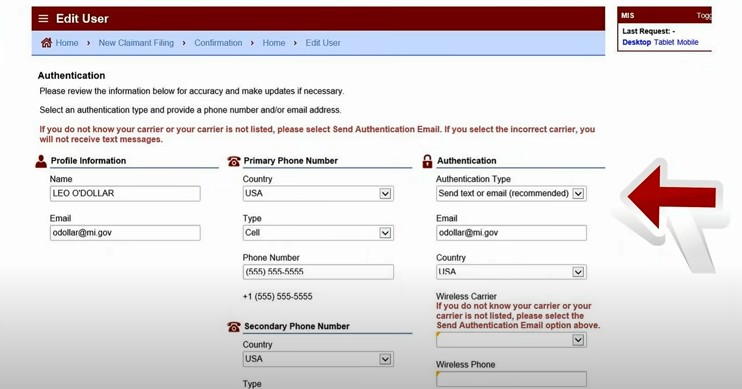Open Confirmation breadcrumb link
Image resolution: width=742 pixels, height=389 pixels.
tap(218, 43)
